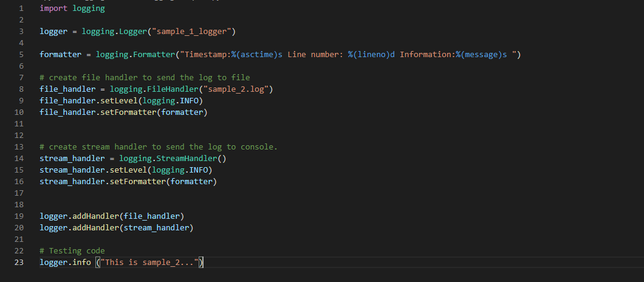The image size is (644, 282).
Task: Click 'logging.INFO' on line 15
Action: tap(180, 170)
